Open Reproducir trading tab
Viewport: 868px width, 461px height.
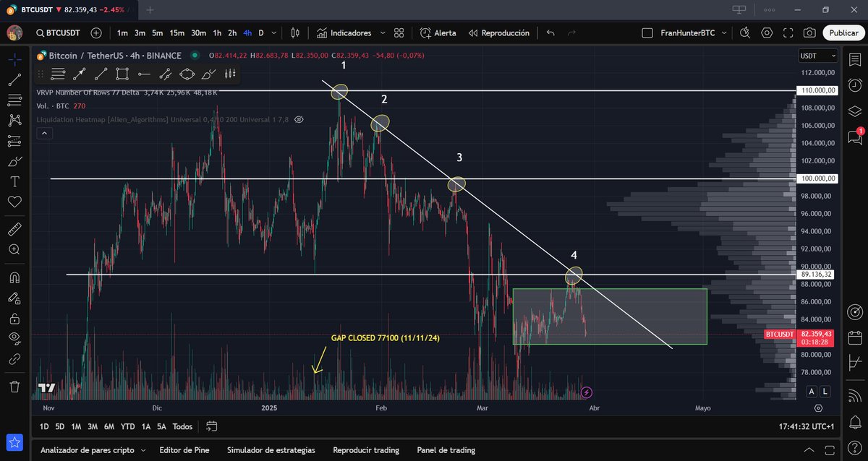coord(366,450)
